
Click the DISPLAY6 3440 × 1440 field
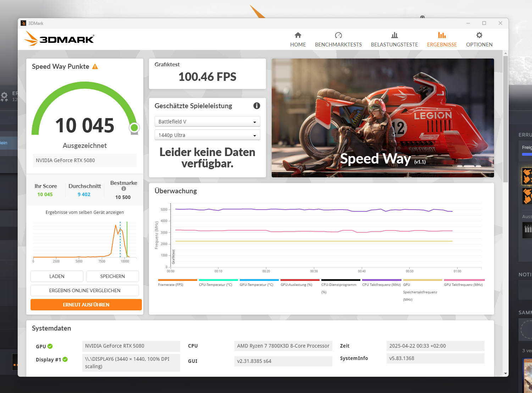pyautogui.click(x=131, y=363)
